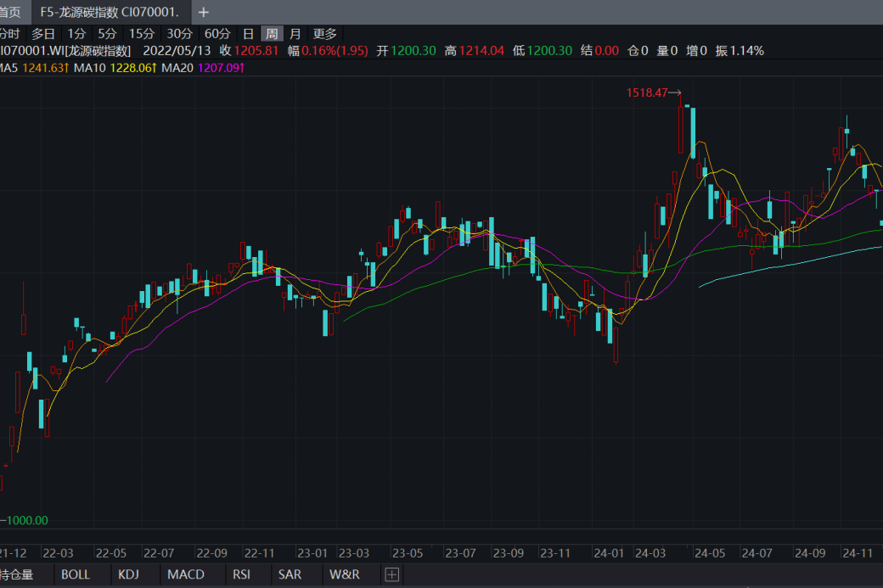Select the 月 monthly period
The image size is (883, 588).
295,34
